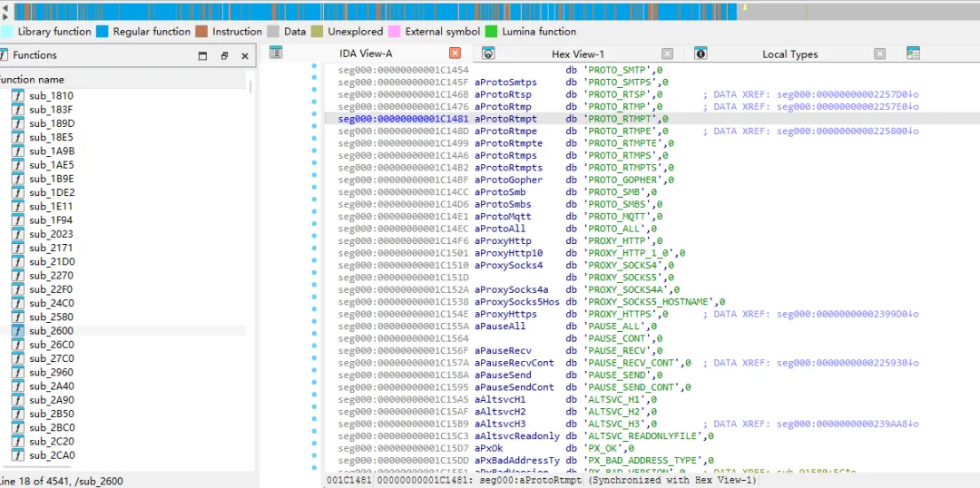This screenshot has height=488, width=980.
Task: Click the Functions panel title icon
Action: pyautogui.click(x=3, y=55)
